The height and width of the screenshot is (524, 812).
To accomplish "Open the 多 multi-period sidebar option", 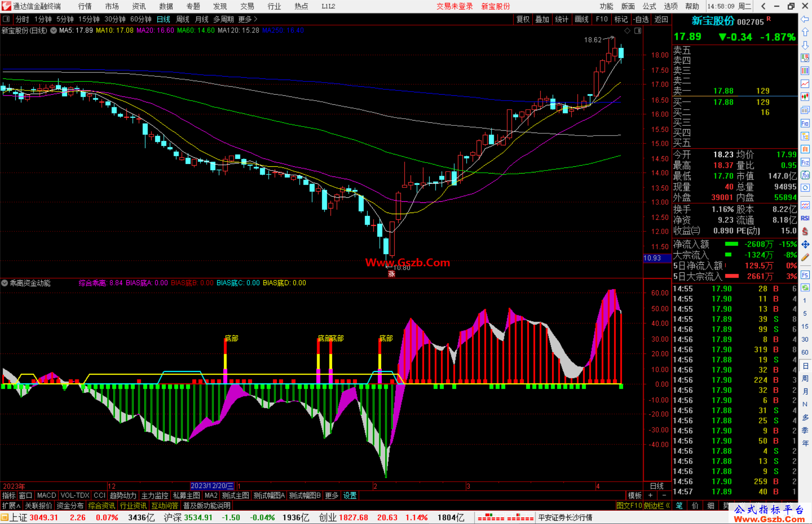I will pos(805,417).
